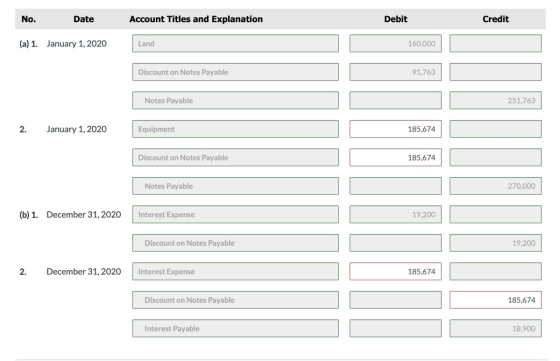Screen dimensions: 560x361
Task: Click "January 1, 2020" date in the Land row
Action: pos(76,44)
